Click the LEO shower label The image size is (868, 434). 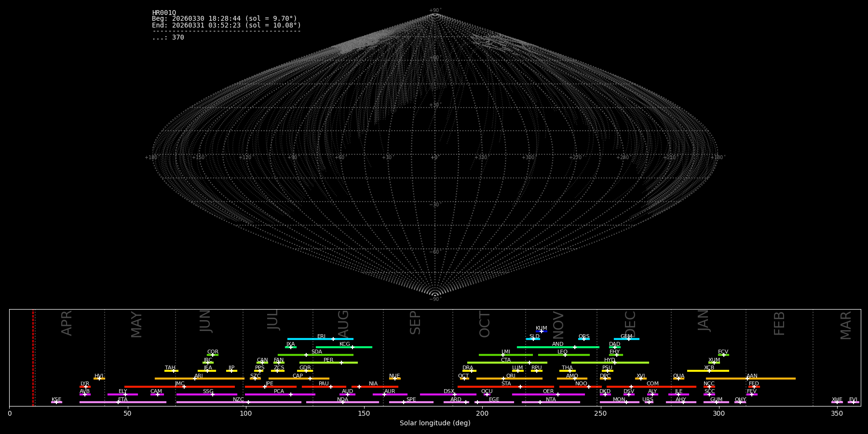[x=563, y=352]
